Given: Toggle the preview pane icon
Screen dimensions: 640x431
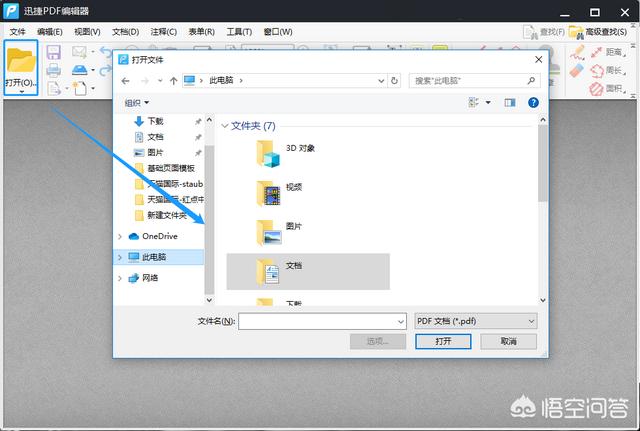Looking at the screenshot, I should [509, 102].
